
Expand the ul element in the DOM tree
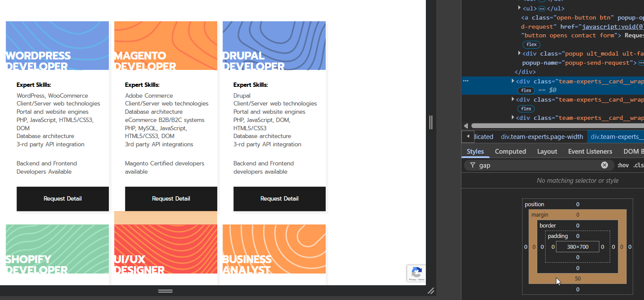point(519,8)
